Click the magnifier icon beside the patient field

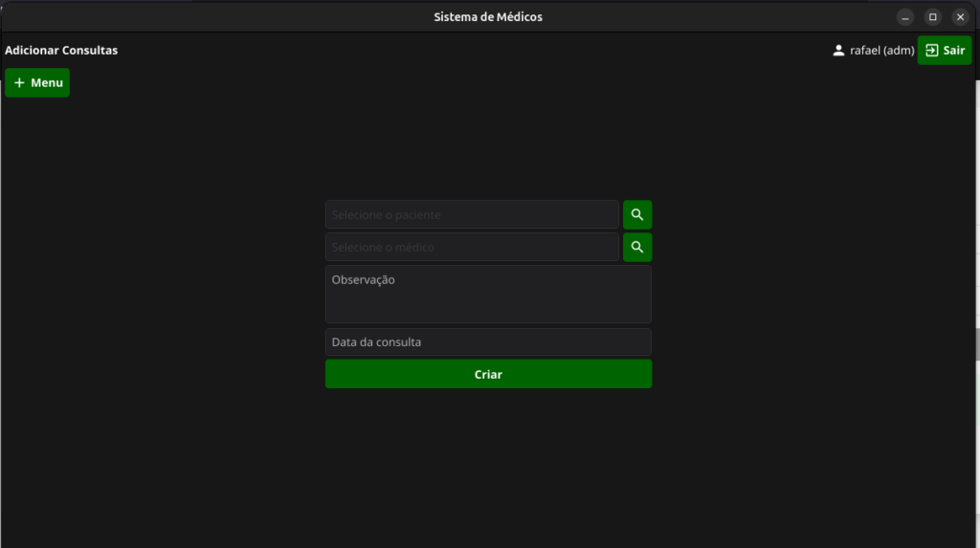point(636,215)
